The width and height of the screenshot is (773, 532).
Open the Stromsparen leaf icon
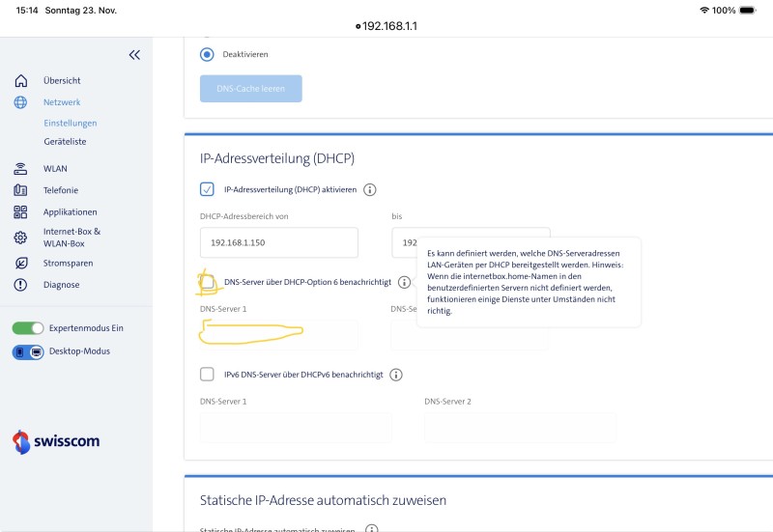tap(20, 263)
